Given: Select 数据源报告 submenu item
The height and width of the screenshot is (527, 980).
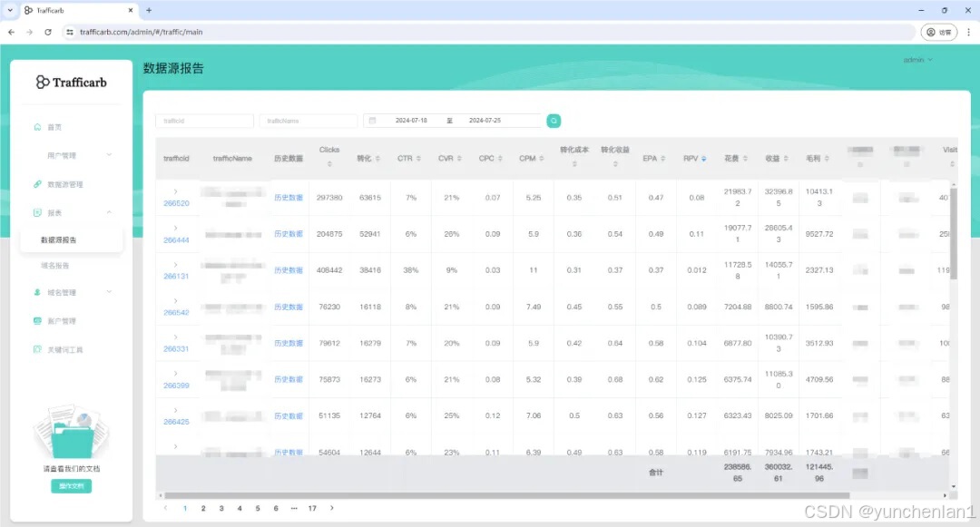Looking at the screenshot, I should tap(59, 239).
